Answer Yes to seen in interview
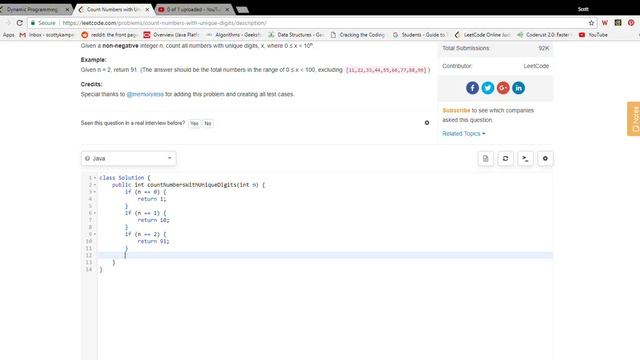 tap(194, 123)
